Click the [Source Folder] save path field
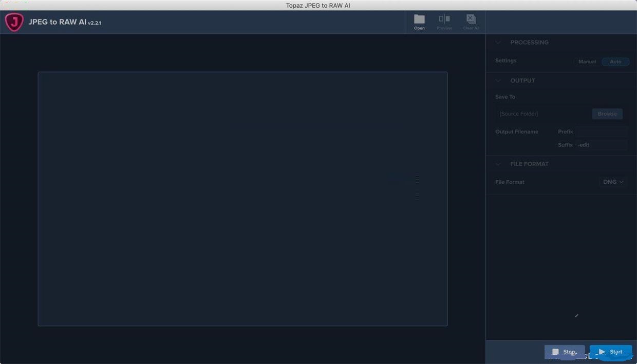The image size is (637, 364). [x=542, y=114]
